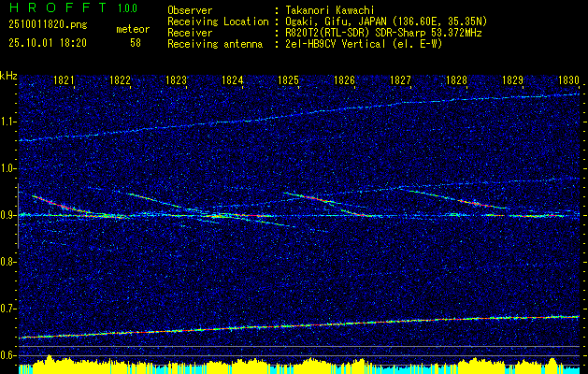Click the version number 1.0.0
The width and height of the screenshot is (588, 374).
pos(130,8)
